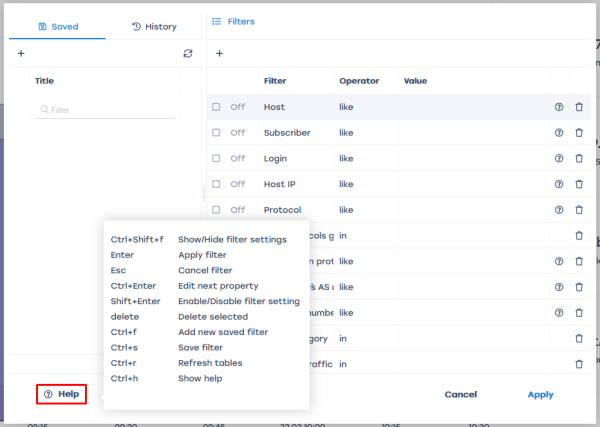The height and width of the screenshot is (427, 600).
Task: Enable the Host filter checkbox
Action: [216, 106]
